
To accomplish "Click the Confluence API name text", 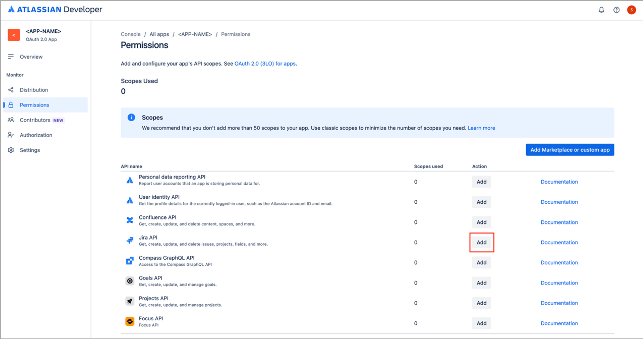I will point(158,217).
